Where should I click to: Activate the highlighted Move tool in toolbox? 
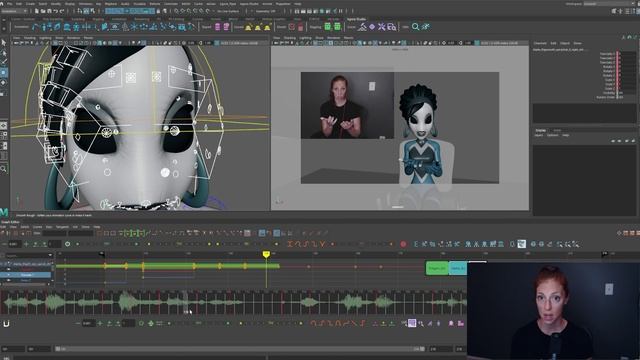(4, 73)
